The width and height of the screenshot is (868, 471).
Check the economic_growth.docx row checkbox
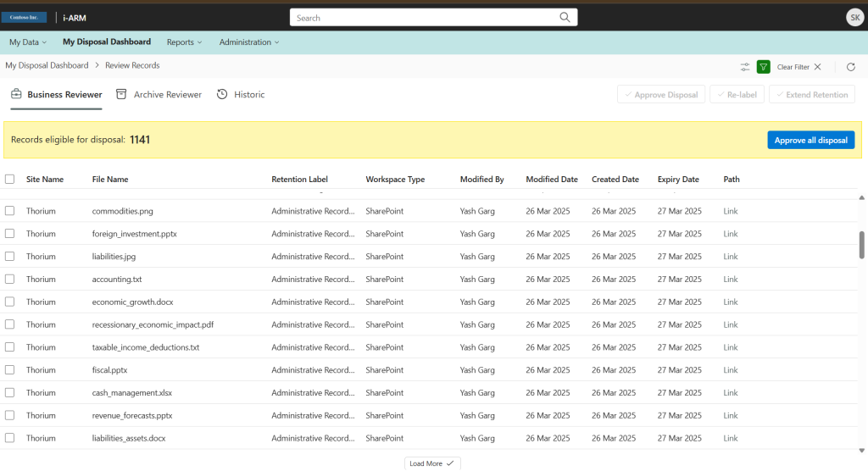[x=9, y=302]
